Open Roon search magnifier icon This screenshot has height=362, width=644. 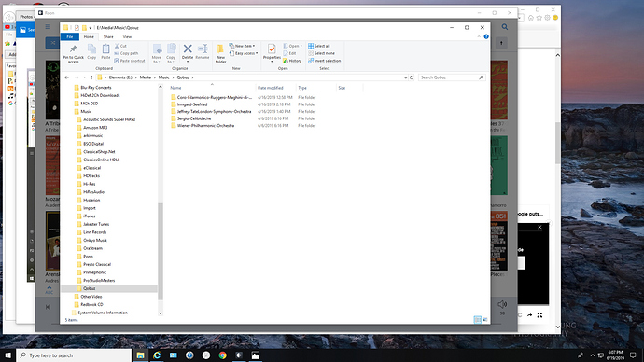click(505, 27)
